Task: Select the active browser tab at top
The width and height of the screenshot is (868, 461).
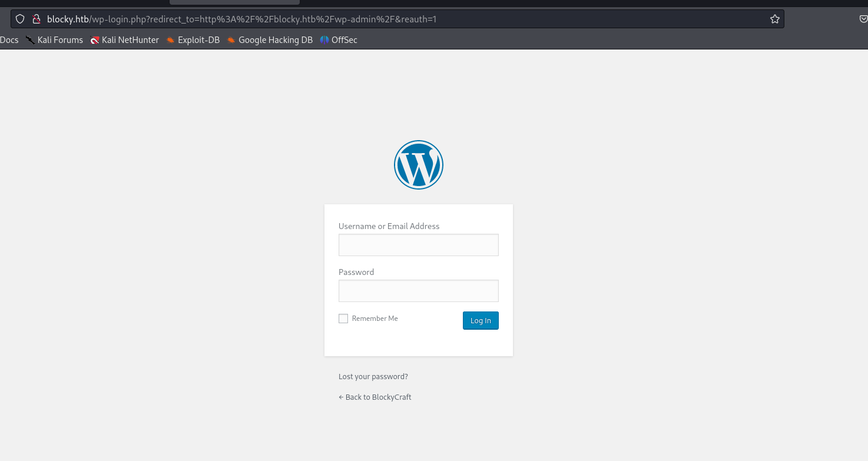Action: pyautogui.click(x=234, y=2)
